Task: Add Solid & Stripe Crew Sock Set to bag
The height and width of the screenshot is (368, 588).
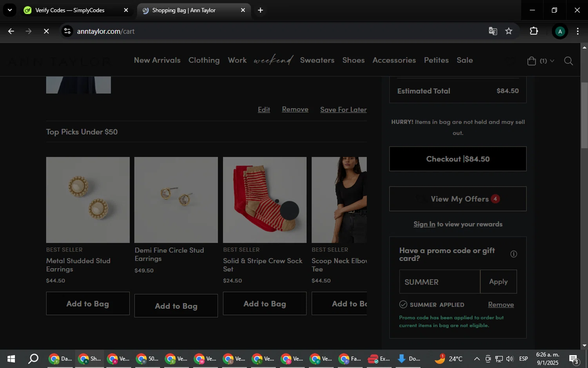Action: (x=265, y=304)
